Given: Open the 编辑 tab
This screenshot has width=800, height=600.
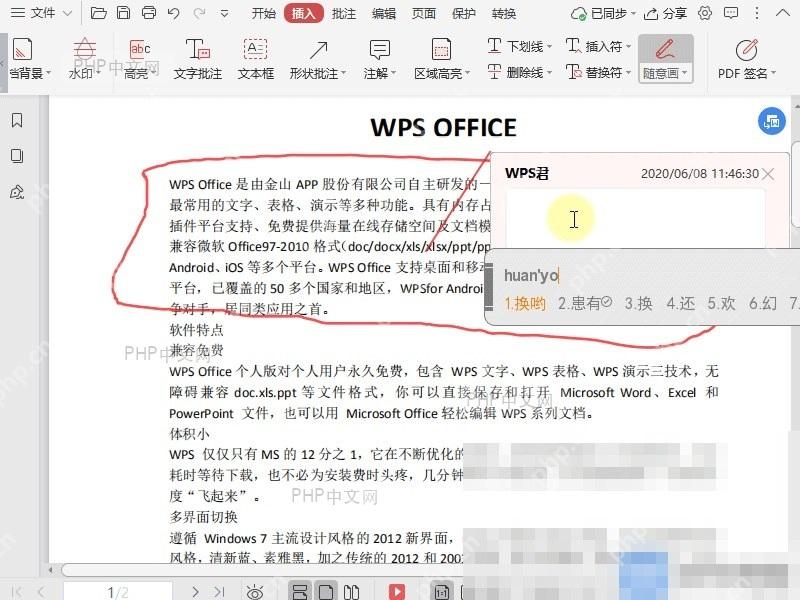Looking at the screenshot, I should point(384,13).
